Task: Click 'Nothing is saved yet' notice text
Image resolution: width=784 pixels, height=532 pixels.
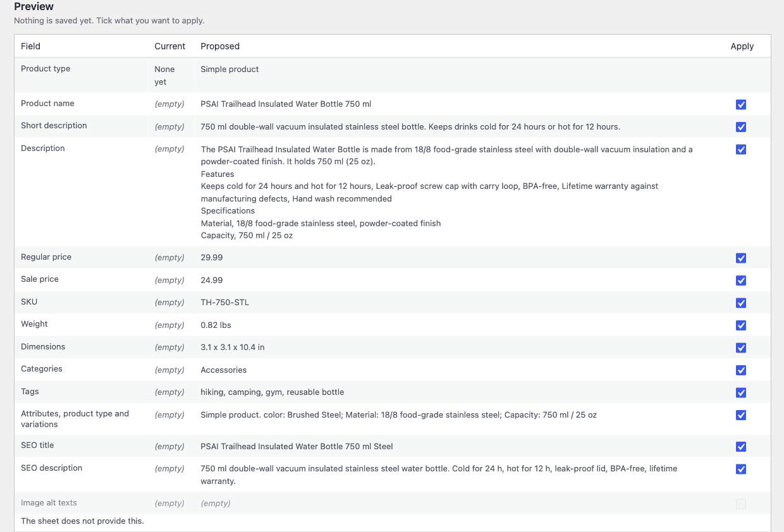Action: pos(109,21)
